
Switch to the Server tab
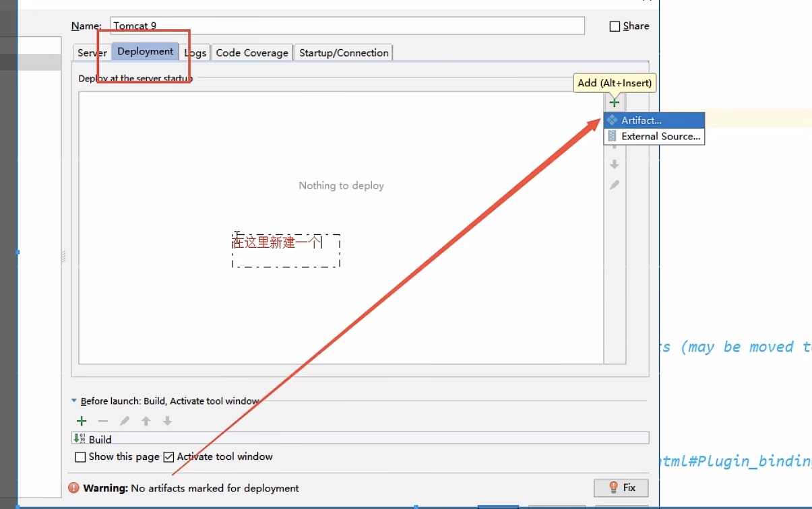pos(92,53)
